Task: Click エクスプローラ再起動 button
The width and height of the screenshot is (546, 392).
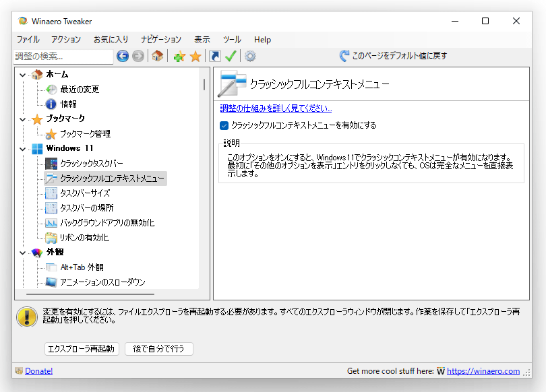Action: click(82, 348)
